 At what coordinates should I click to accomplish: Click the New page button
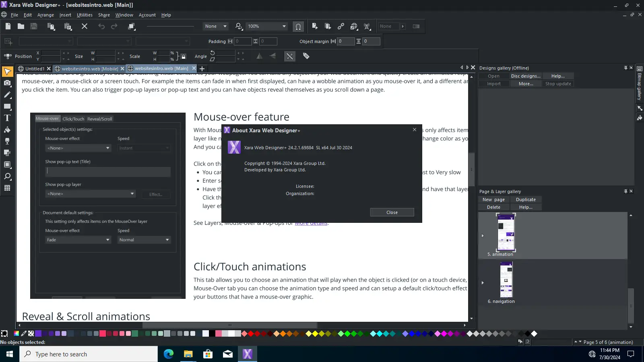pyautogui.click(x=493, y=200)
